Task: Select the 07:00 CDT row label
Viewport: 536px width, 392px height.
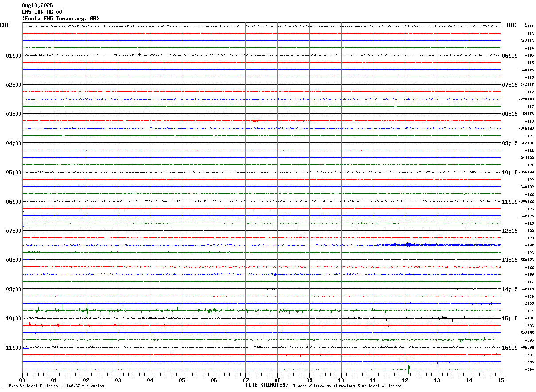Action: (x=14, y=231)
